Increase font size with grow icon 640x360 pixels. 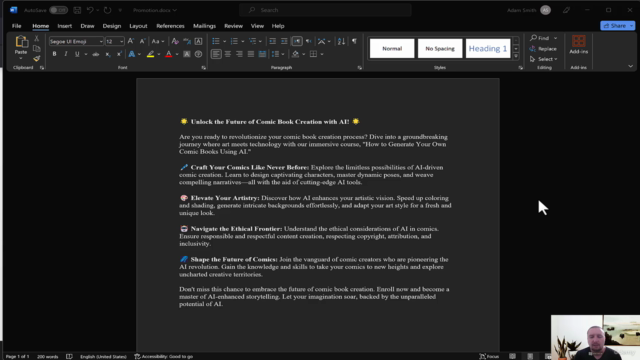click(131, 41)
